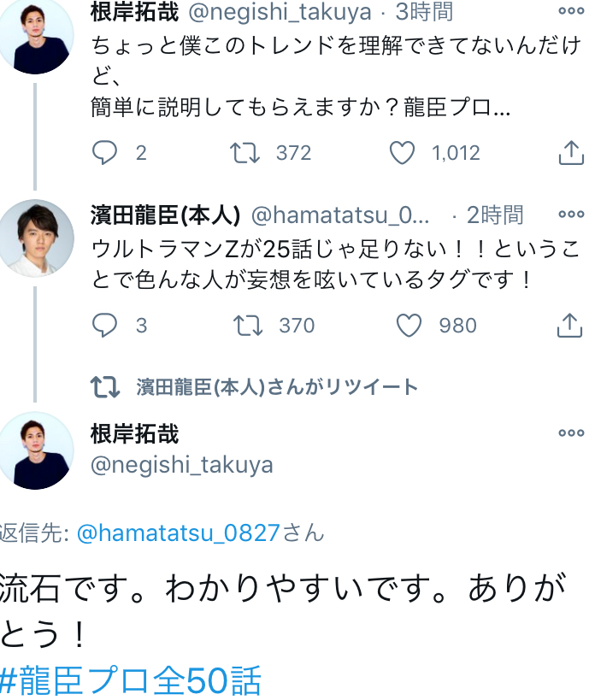Share the first 根岸拓哉 tweet
Viewport: 595px width, 700px height.
click(x=570, y=153)
